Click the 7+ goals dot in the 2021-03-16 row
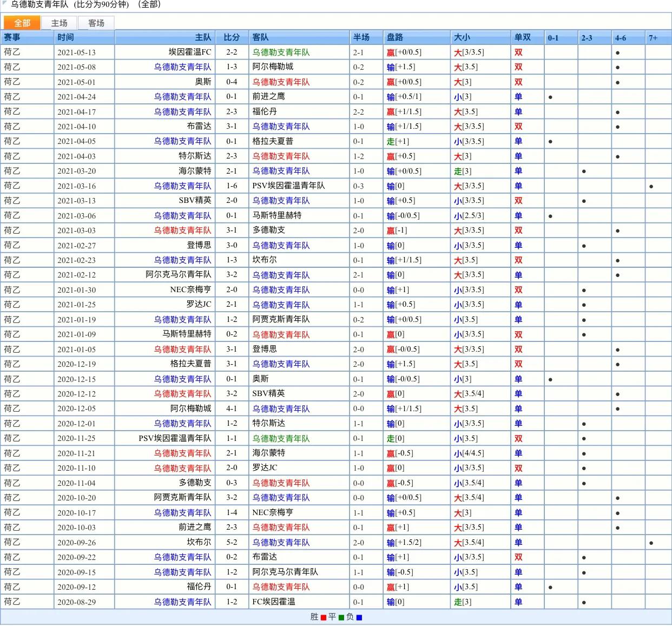This screenshot has width=672, height=626. tap(651, 186)
